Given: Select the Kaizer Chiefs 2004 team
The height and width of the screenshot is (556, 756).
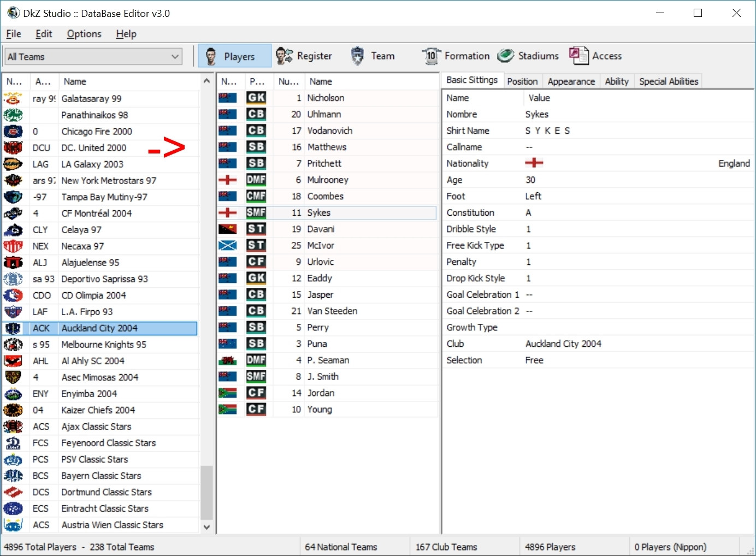Looking at the screenshot, I should pyautogui.click(x=101, y=410).
